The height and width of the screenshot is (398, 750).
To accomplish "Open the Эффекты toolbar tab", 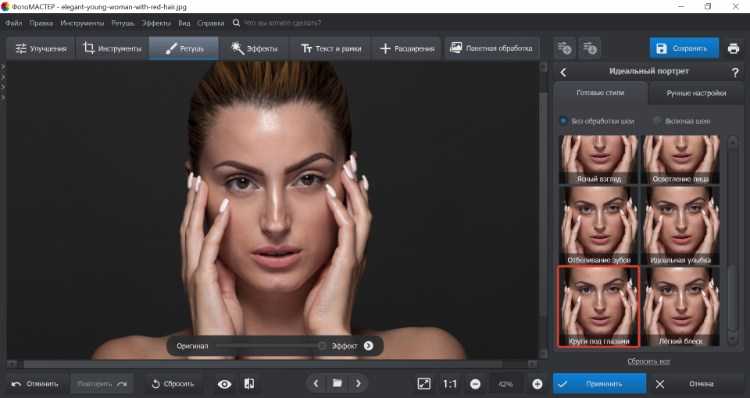I will pos(254,48).
